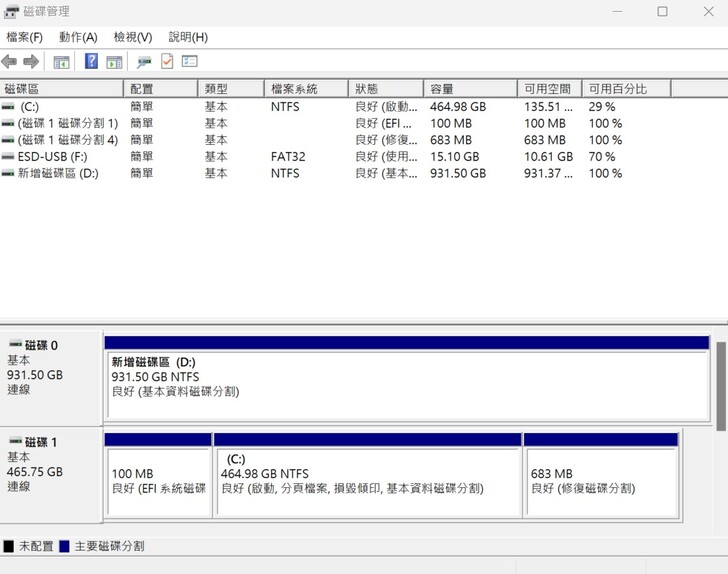Open the 檔案(F) menu
The image size is (728, 574).
click(x=25, y=37)
